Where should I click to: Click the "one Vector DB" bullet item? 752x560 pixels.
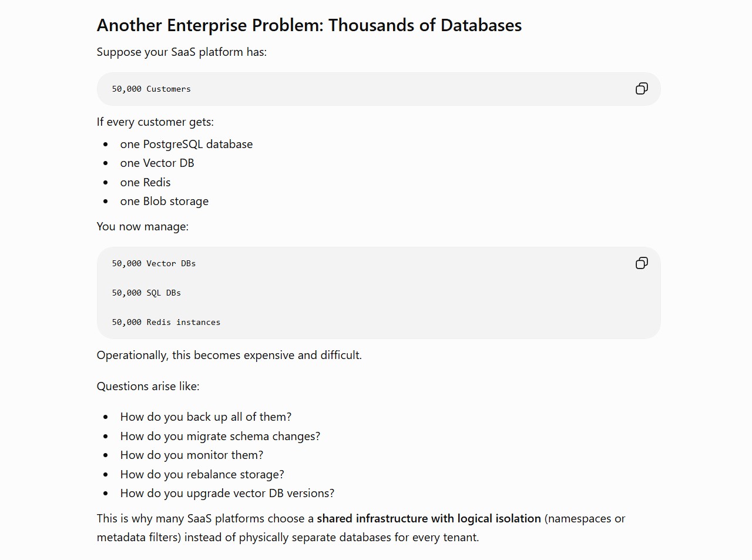tap(157, 163)
